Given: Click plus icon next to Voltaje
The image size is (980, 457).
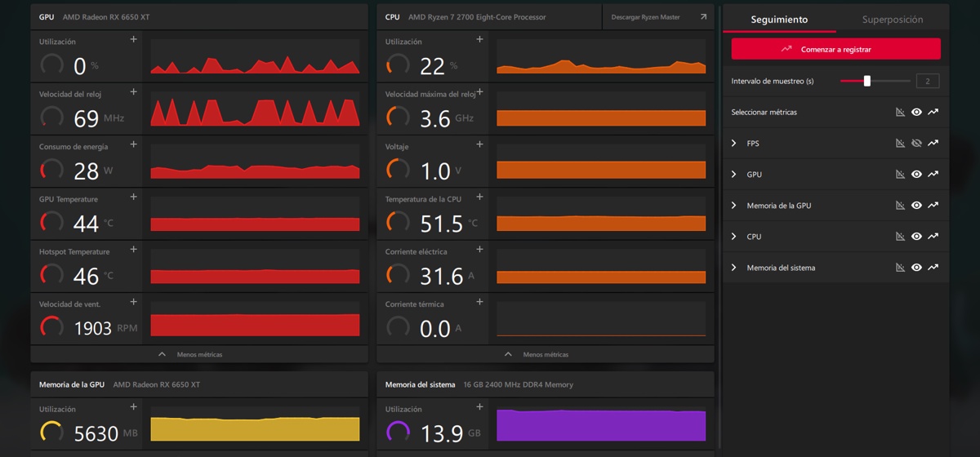Looking at the screenshot, I should [x=480, y=144].
